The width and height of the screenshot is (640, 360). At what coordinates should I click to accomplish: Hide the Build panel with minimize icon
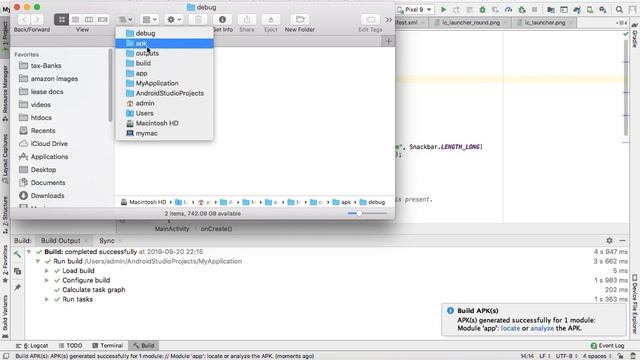click(x=622, y=240)
